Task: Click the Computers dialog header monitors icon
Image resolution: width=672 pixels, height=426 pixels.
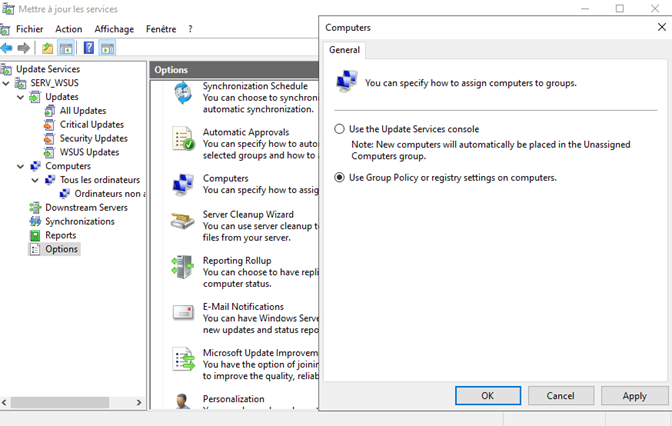Action: pyautogui.click(x=347, y=81)
